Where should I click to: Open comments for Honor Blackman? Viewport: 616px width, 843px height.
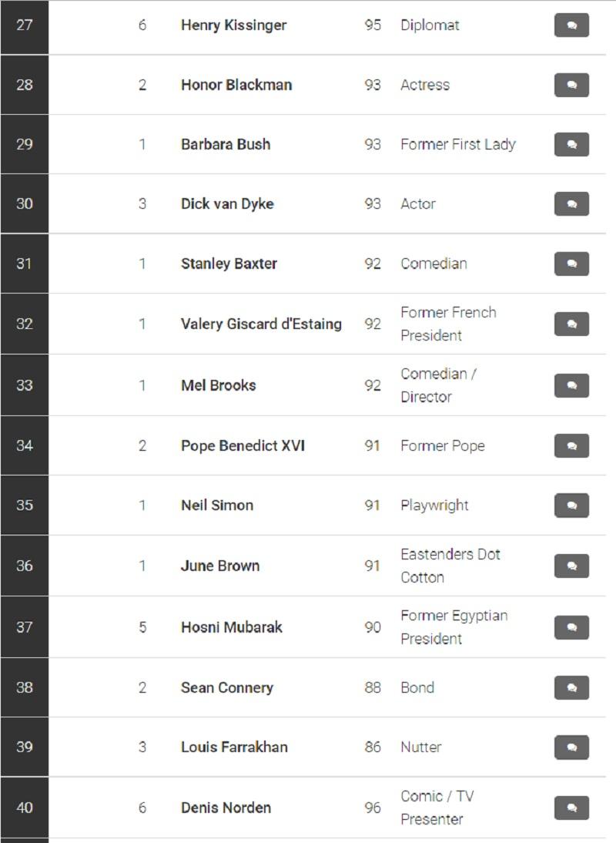pos(571,85)
